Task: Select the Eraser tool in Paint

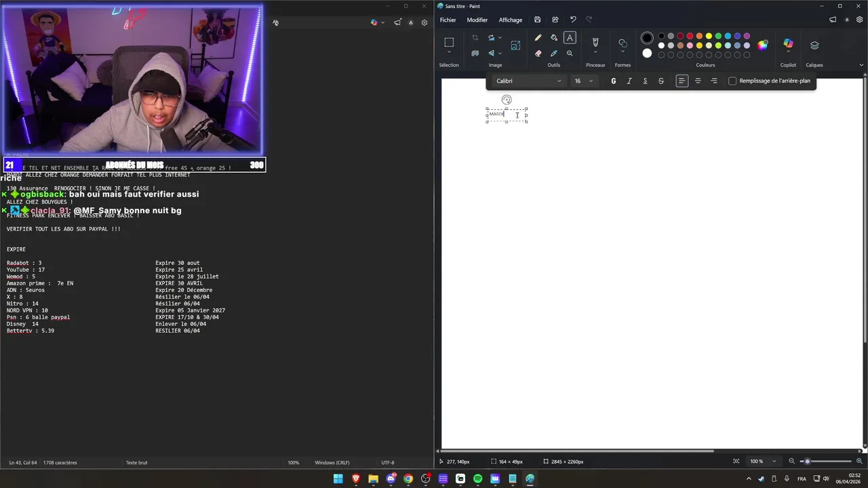Action: coord(538,53)
